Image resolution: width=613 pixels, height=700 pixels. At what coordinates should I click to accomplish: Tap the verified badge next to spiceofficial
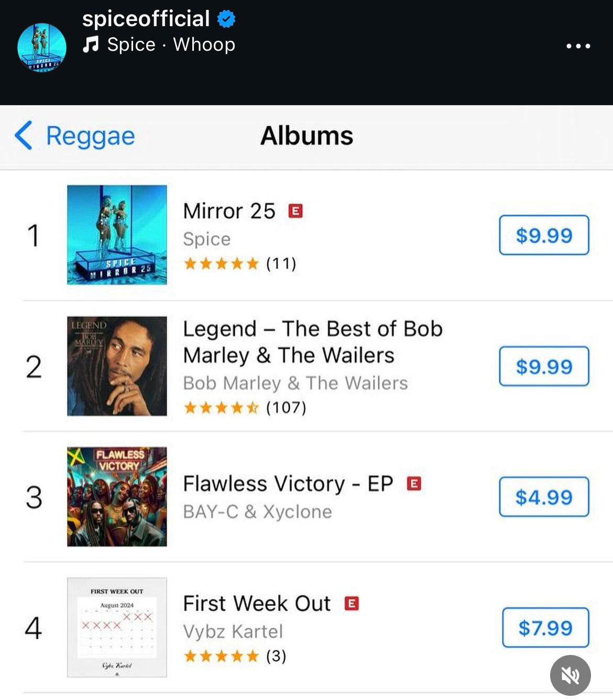[226, 19]
